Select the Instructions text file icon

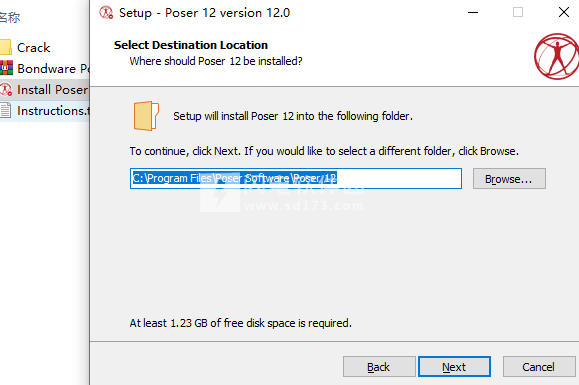(5, 110)
